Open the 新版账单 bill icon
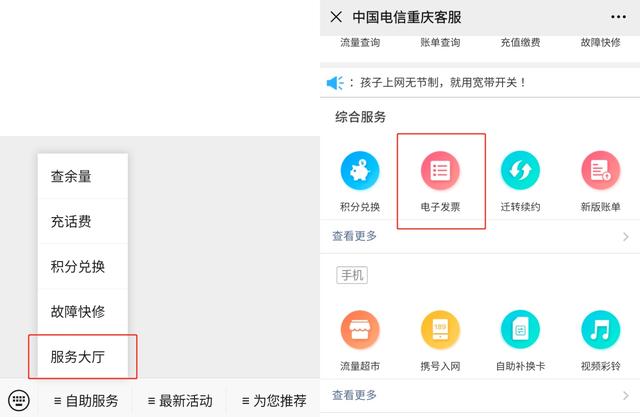The image size is (640, 417). (x=600, y=171)
